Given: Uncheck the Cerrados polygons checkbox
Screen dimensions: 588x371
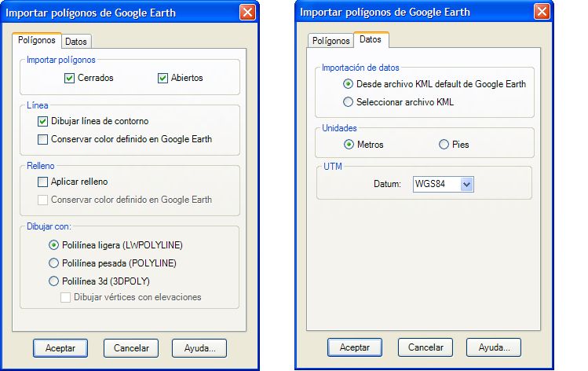Looking at the screenshot, I should pos(69,78).
